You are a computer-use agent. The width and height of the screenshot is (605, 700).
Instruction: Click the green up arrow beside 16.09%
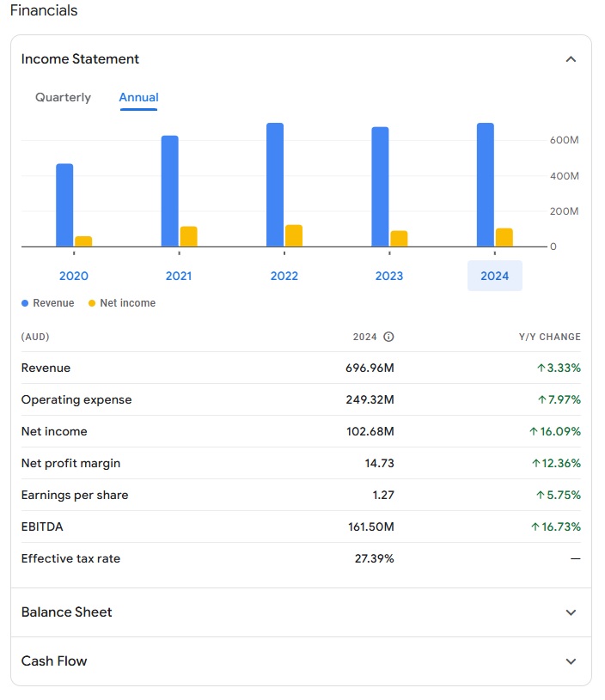click(534, 432)
